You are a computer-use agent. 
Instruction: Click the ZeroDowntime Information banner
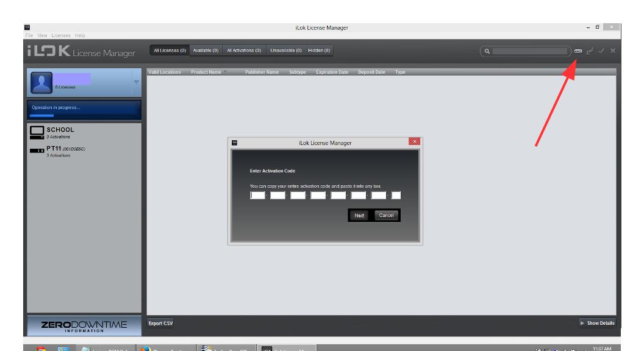point(84,325)
